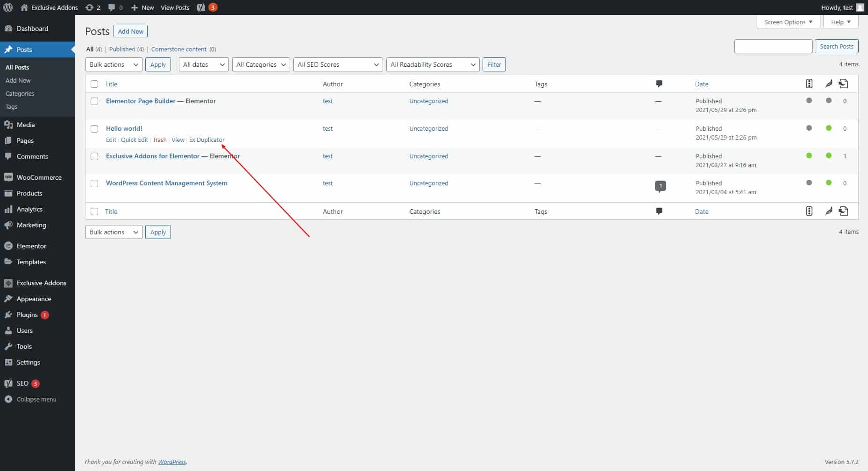Click View Posts in the admin bar

(175, 7)
